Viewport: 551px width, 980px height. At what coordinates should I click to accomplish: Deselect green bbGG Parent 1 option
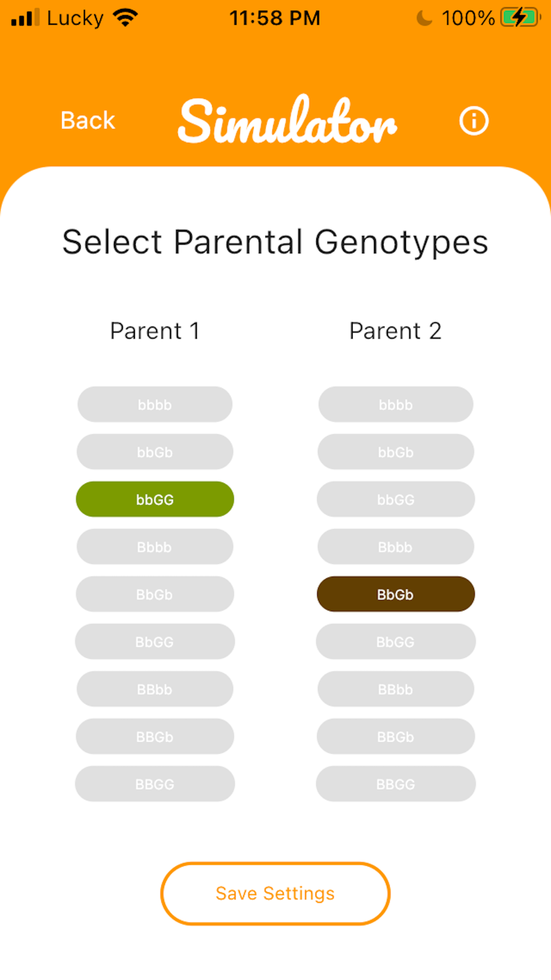155,499
